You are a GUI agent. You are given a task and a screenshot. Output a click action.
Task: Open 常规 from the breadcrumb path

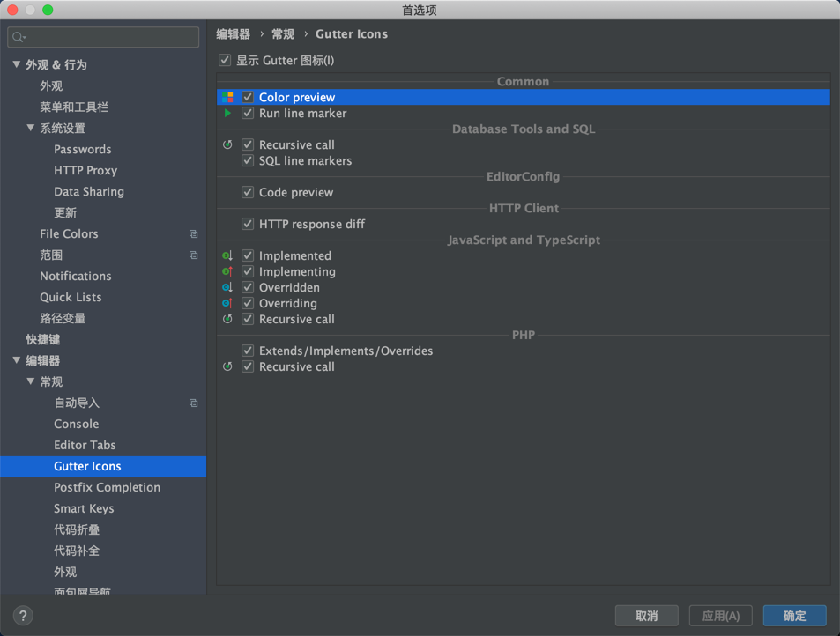pyautogui.click(x=282, y=33)
